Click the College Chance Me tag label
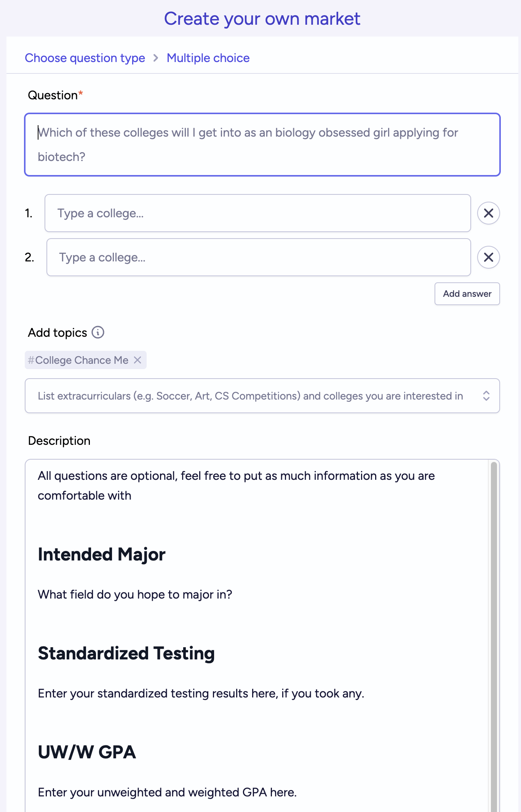The width and height of the screenshot is (521, 812). (78, 360)
